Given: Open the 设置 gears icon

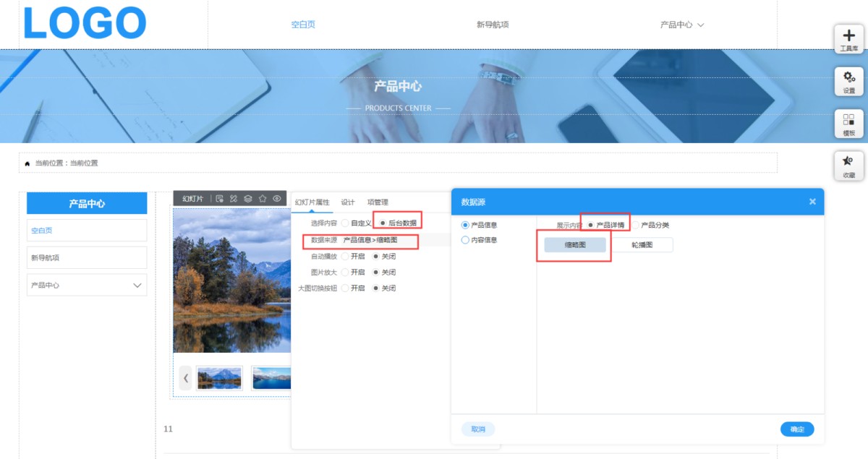Looking at the screenshot, I should coord(849,81).
